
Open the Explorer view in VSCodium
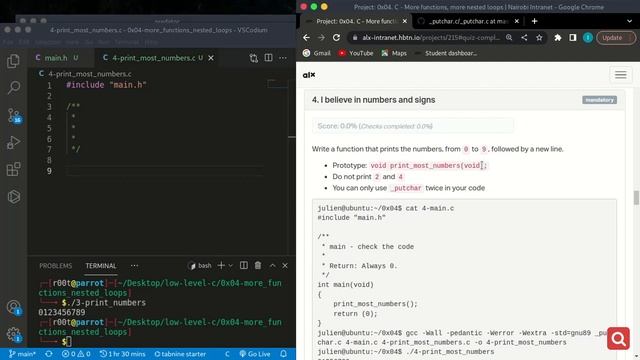tap(13, 61)
